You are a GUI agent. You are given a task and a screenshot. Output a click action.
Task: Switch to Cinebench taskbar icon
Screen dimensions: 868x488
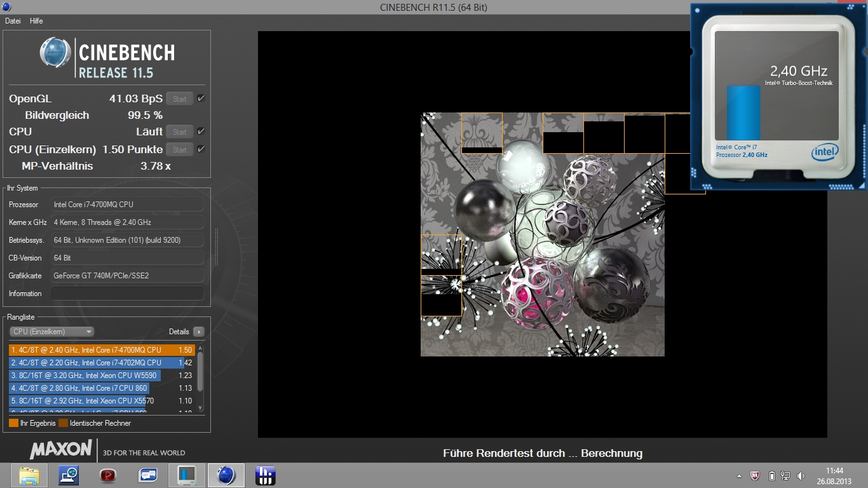226,475
